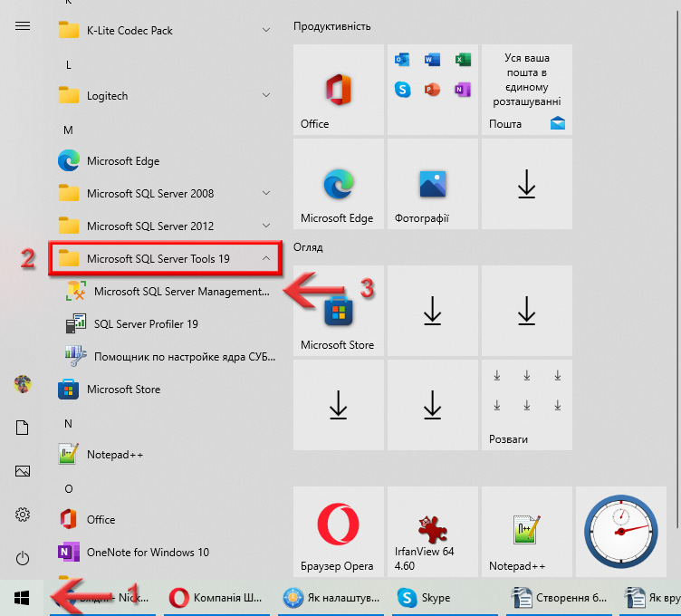Viewport: 681px width, 616px height.
Task: Click the Продуктивність group header
Action: 331,26
